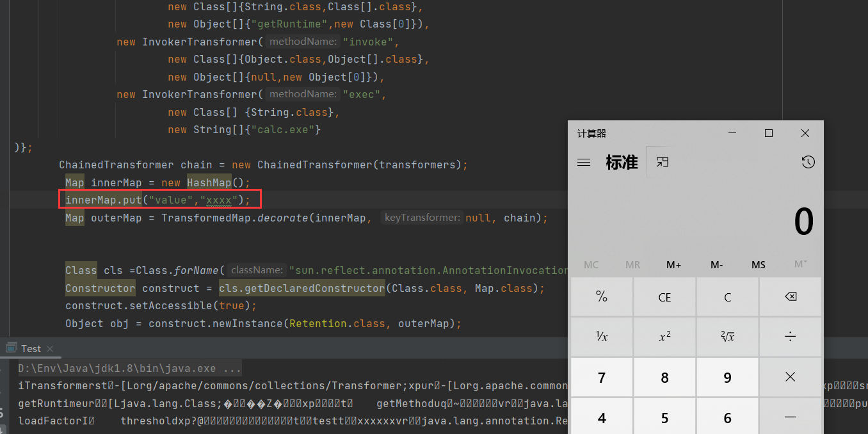Click the reciprocal 1/x key

[x=602, y=337]
